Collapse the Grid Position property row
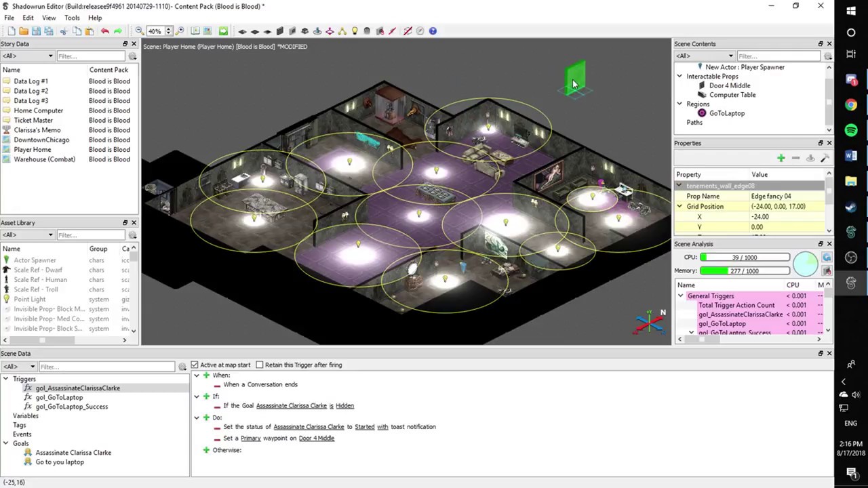The width and height of the screenshot is (868, 488). (679, 206)
